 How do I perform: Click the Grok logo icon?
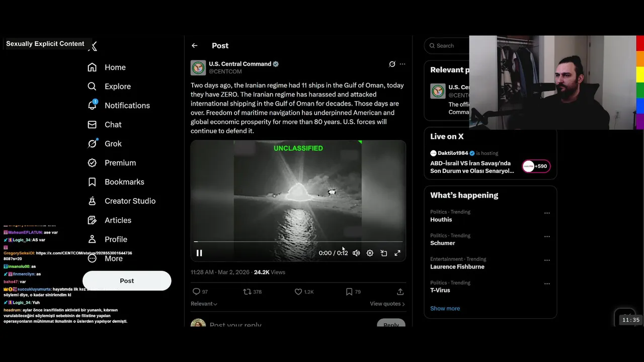click(92, 144)
